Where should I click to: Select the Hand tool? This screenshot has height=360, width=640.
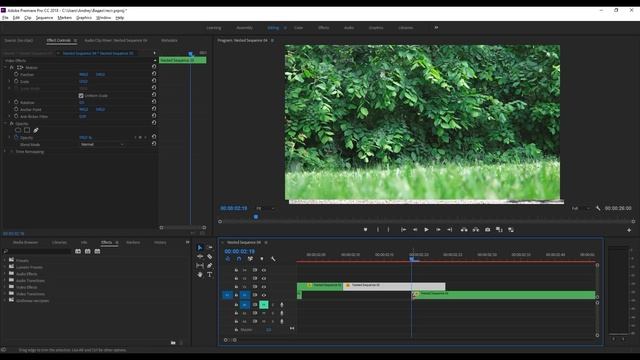200,275
